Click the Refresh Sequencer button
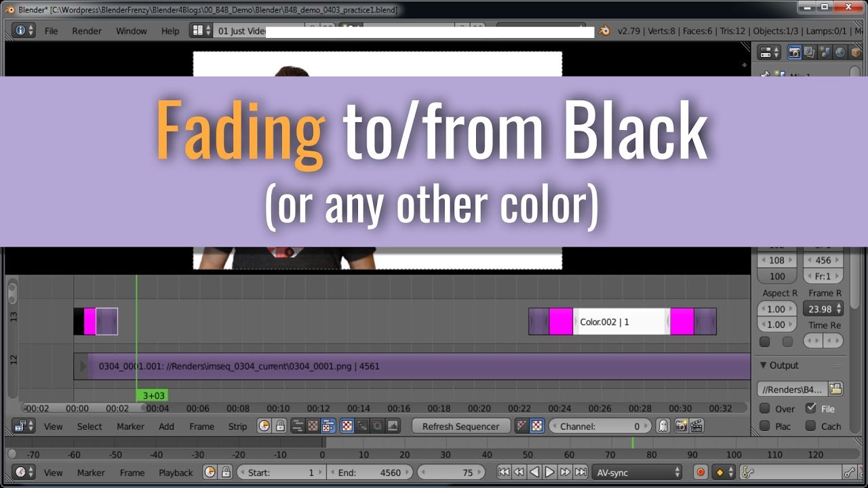This screenshot has height=488, width=868. point(461,426)
